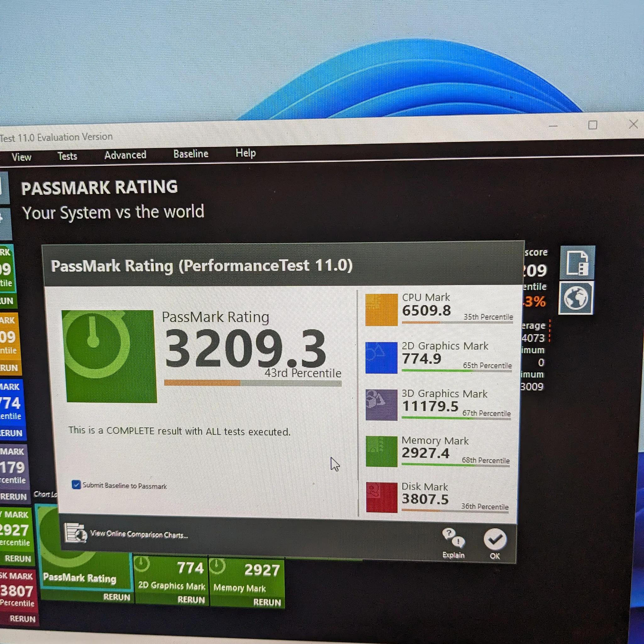Click the "65th Percentile" label

[487, 366]
